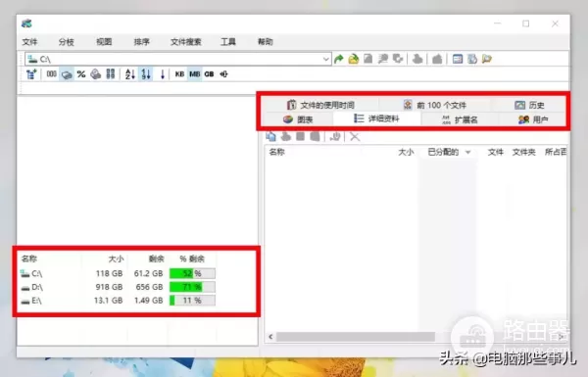Select the E:\ drive row
Viewport: 588px width, 377px height.
tap(118, 301)
